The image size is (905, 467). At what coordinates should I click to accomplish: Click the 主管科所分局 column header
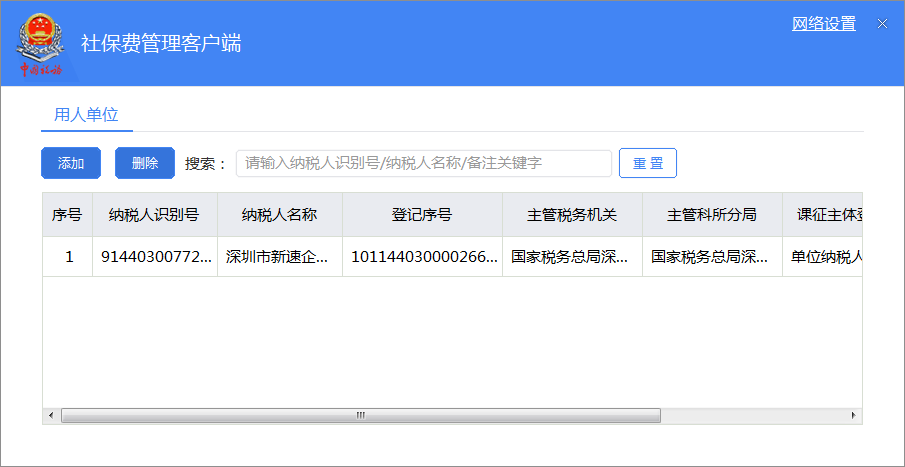click(x=712, y=215)
